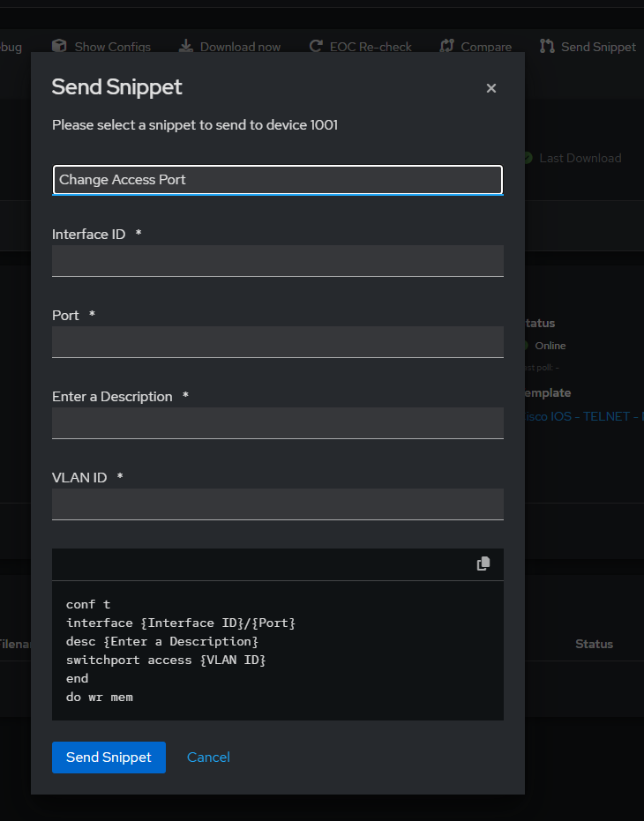Image resolution: width=644 pixels, height=821 pixels.
Task: Click the Download now toolbar label
Action: (240, 47)
